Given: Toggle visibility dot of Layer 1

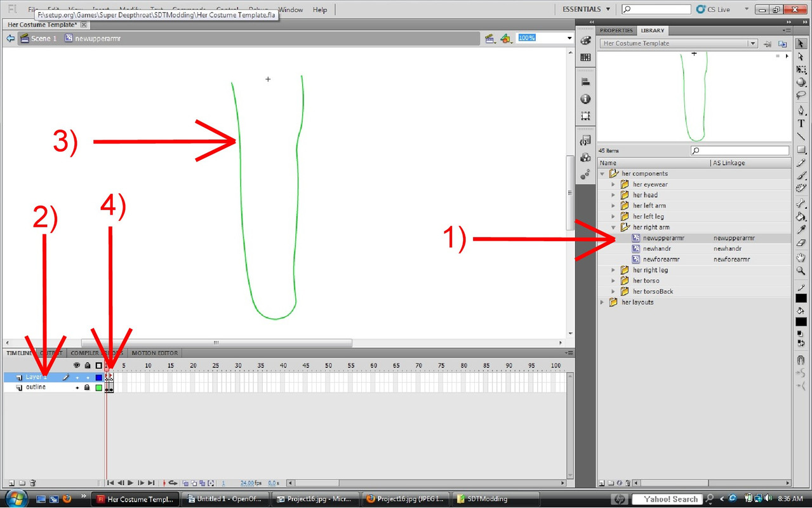Looking at the screenshot, I should [x=77, y=377].
